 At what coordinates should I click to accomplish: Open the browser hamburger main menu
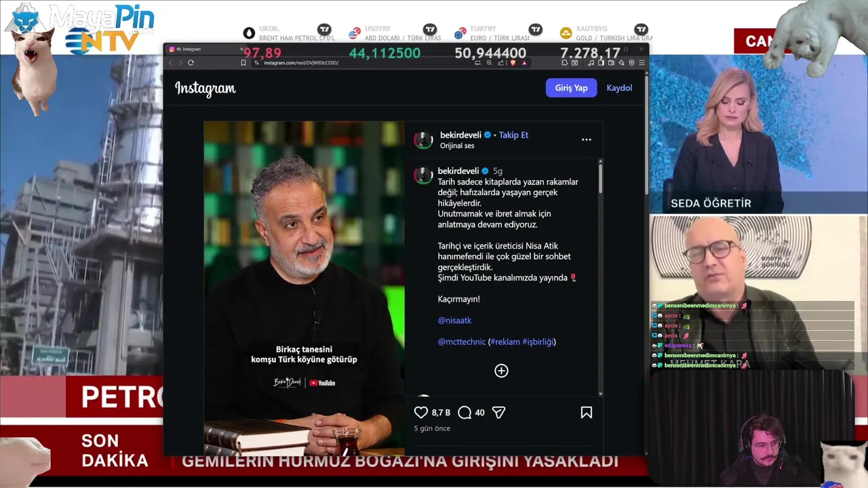(642, 62)
